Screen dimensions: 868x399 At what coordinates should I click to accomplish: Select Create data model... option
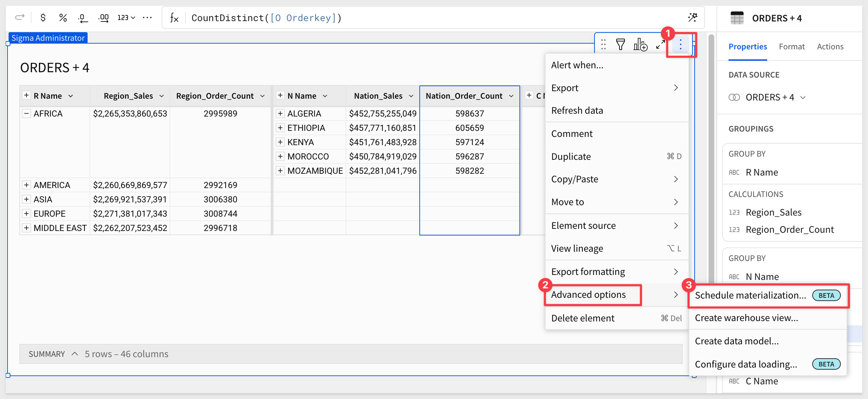click(x=768, y=341)
